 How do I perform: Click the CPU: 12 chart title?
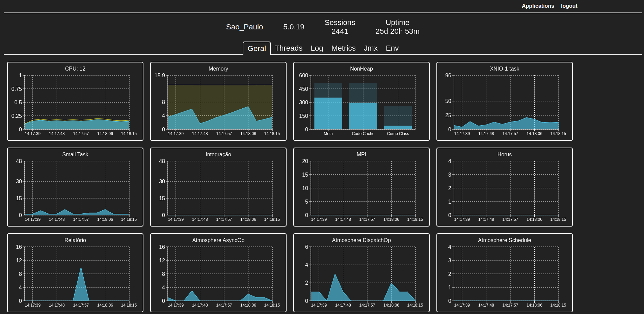coord(75,69)
